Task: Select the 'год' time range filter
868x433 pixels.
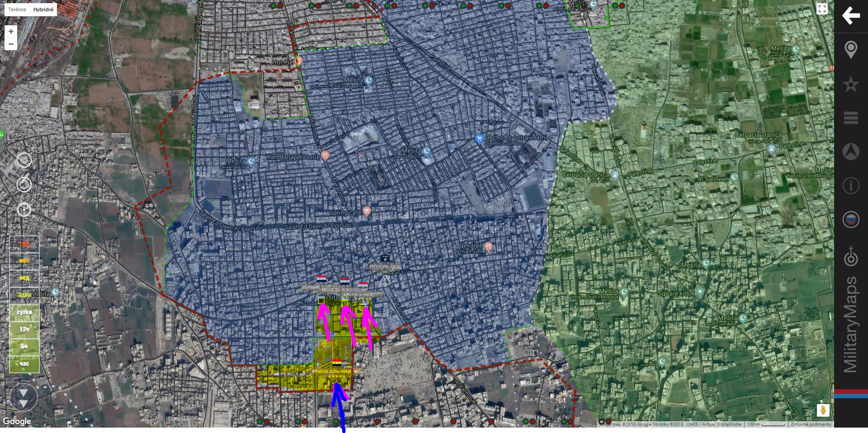Action: pos(24,244)
